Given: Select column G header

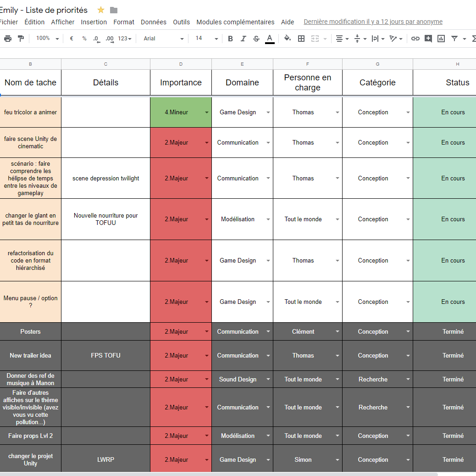Looking at the screenshot, I should coord(378,64).
